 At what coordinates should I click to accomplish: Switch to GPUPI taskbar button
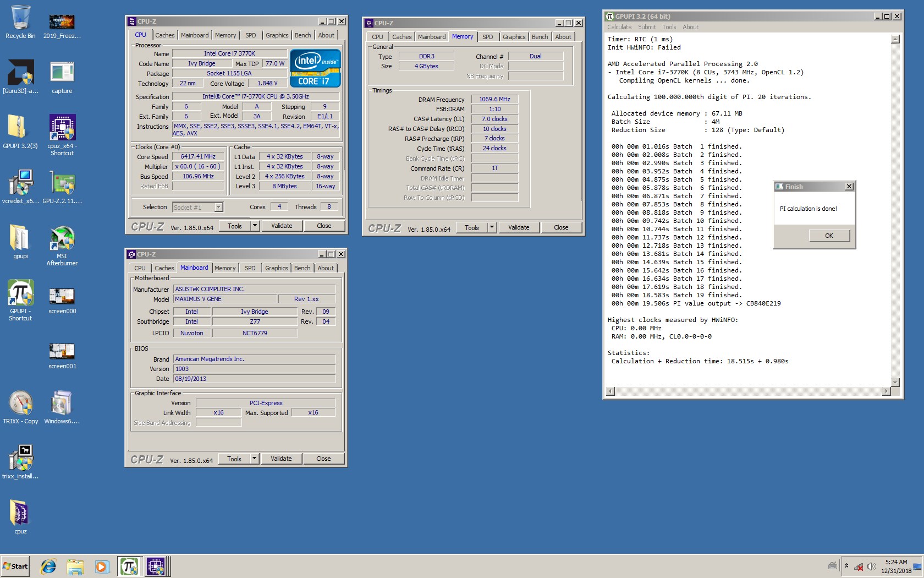coord(129,566)
